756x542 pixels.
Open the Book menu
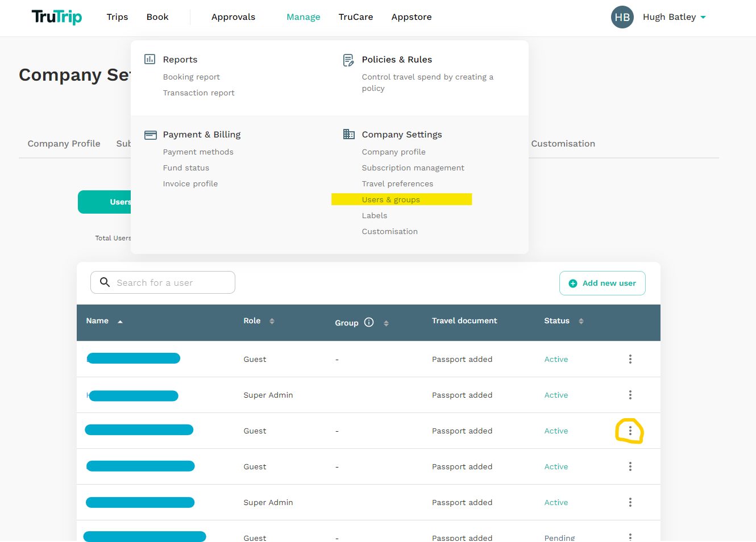tap(157, 17)
